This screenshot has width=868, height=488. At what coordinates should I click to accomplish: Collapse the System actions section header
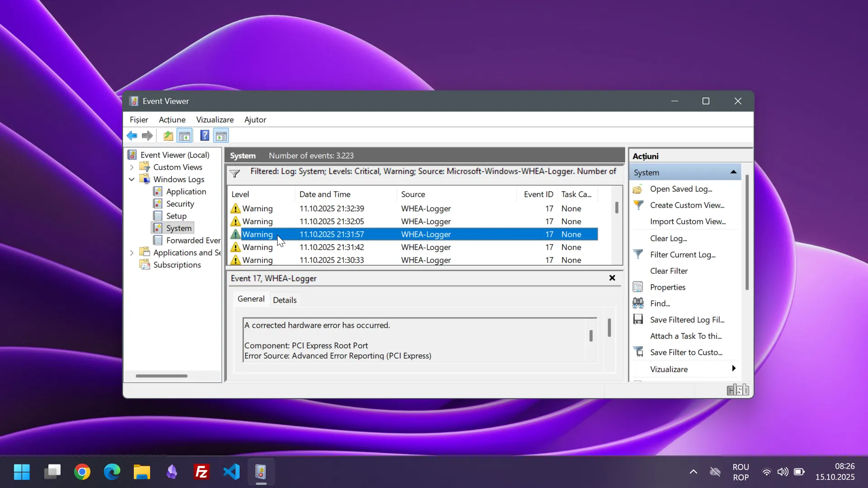[733, 172]
